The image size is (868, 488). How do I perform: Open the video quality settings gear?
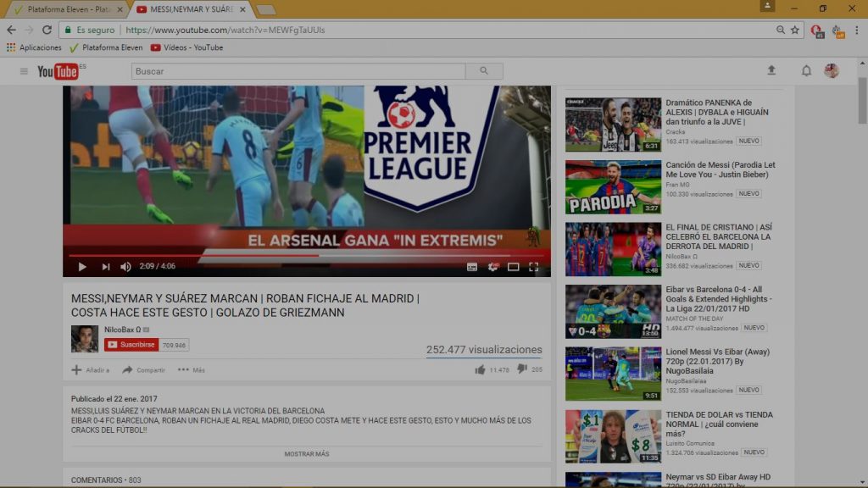click(x=492, y=266)
